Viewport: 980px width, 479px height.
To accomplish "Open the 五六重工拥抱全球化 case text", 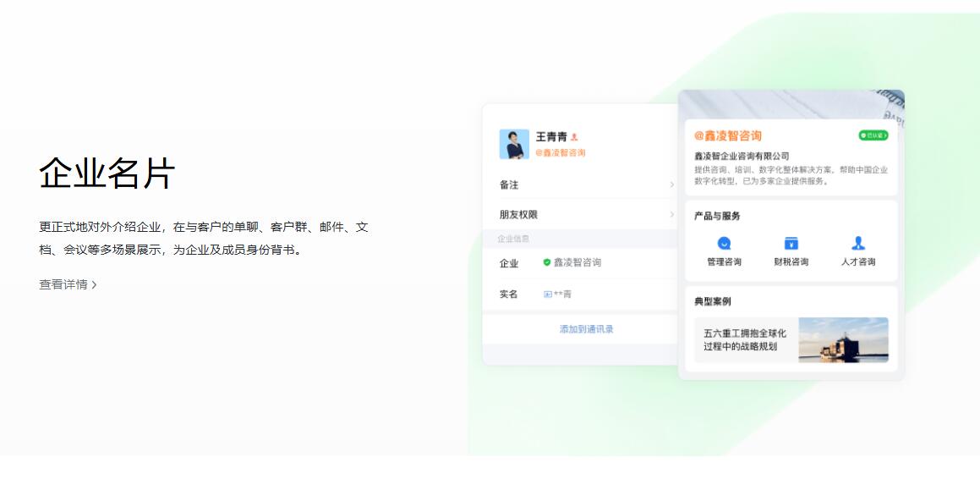I will (x=745, y=340).
